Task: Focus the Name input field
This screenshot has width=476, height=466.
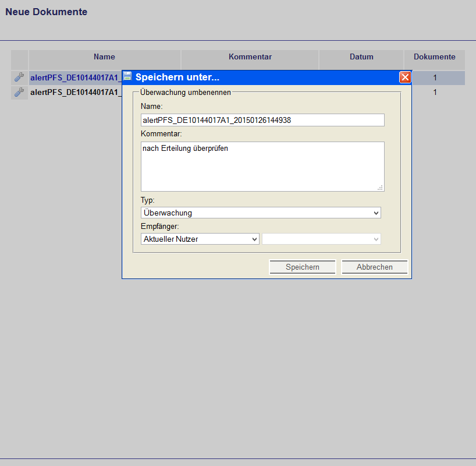Action: tap(262, 120)
